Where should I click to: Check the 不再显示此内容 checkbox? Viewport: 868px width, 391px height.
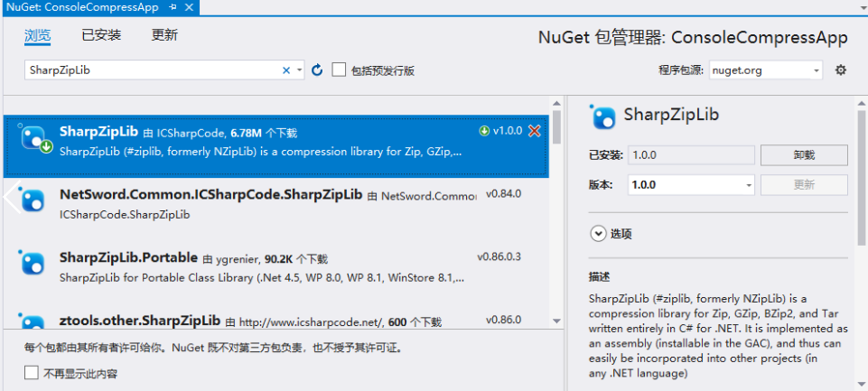click(32, 372)
